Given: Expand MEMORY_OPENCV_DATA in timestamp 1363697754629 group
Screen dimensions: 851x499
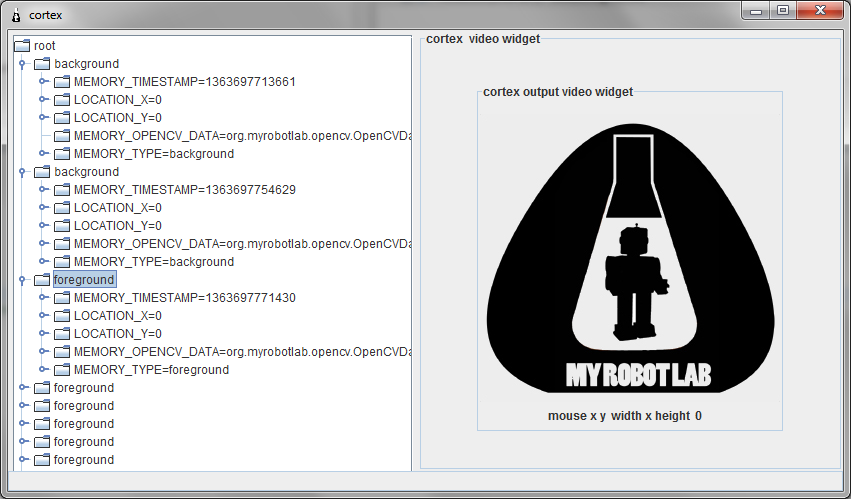Looking at the screenshot, I should (43, 243).
